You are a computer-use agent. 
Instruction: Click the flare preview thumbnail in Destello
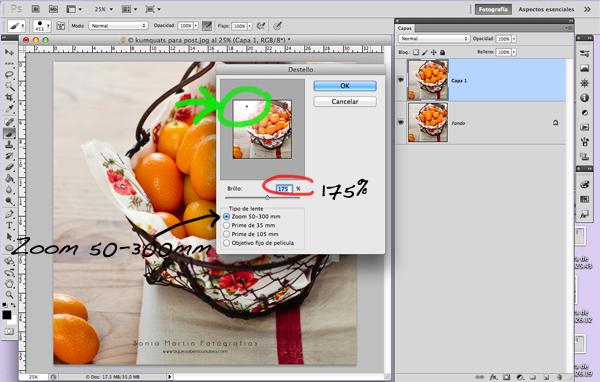pyautogui.click(x=262, y=129)
